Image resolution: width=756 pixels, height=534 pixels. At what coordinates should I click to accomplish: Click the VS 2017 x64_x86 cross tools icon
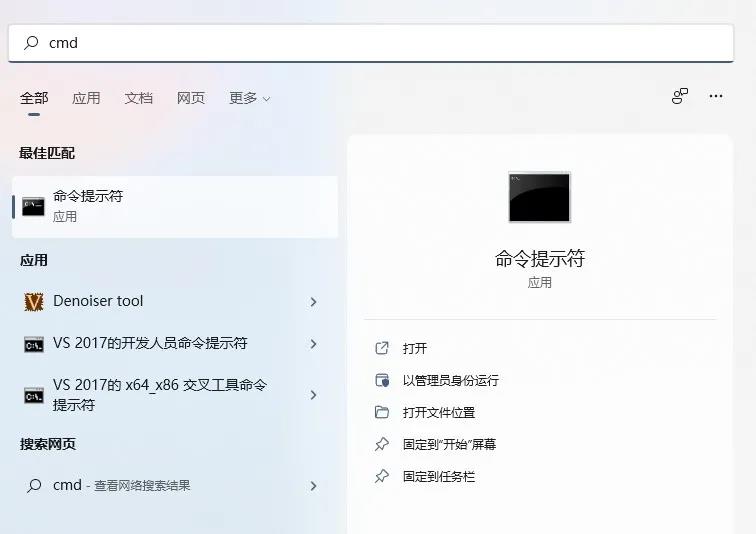[34, 395]
